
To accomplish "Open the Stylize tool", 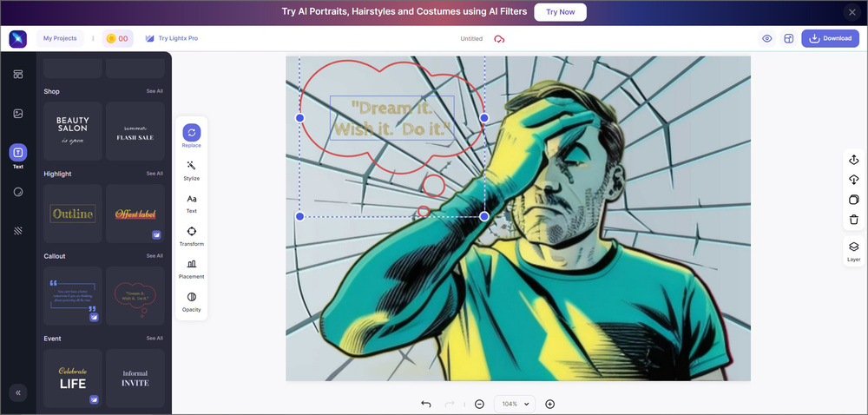I will pos(192,166).
